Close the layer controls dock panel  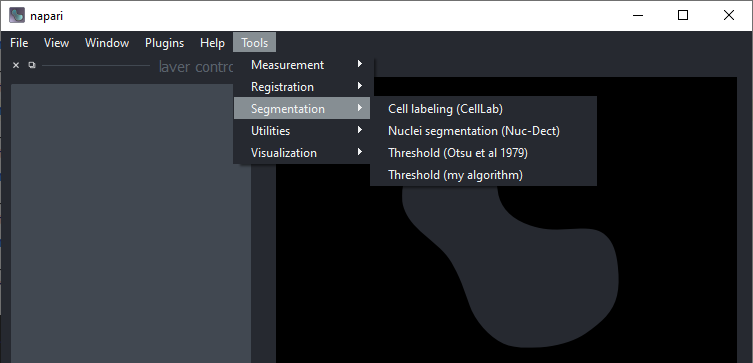tap(16, 65)
